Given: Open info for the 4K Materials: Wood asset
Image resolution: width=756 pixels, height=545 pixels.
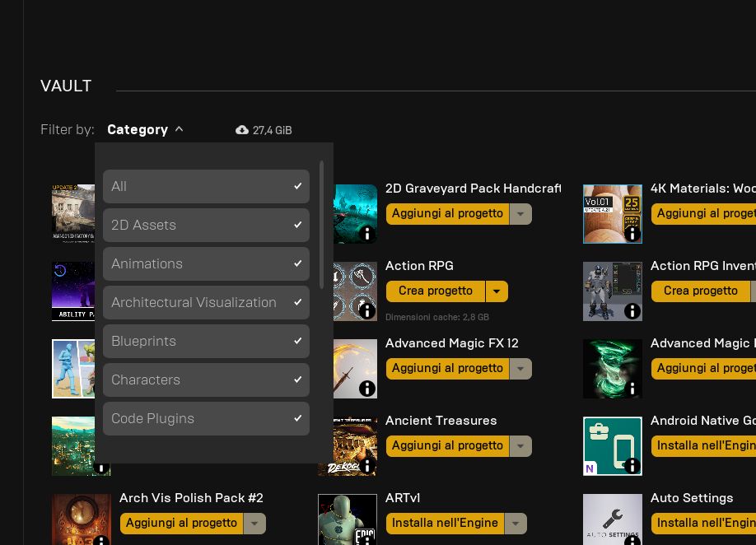Looking at the screenshot, I should [x=632, y=234].
